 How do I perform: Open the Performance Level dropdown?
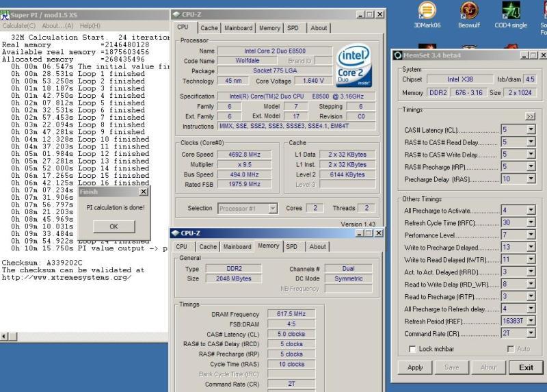[x=531, y=235]
